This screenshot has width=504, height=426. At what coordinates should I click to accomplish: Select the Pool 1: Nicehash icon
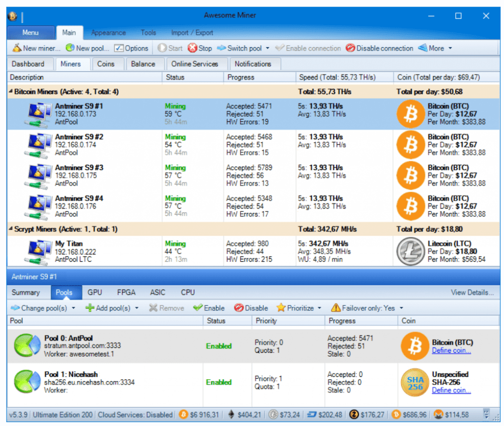coord(27,382)
